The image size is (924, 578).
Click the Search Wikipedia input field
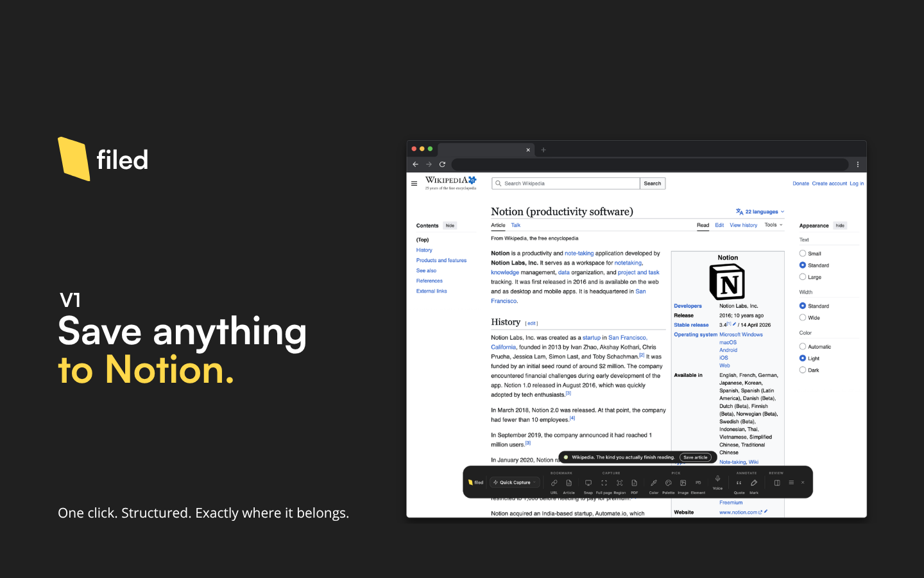(566, 184)
